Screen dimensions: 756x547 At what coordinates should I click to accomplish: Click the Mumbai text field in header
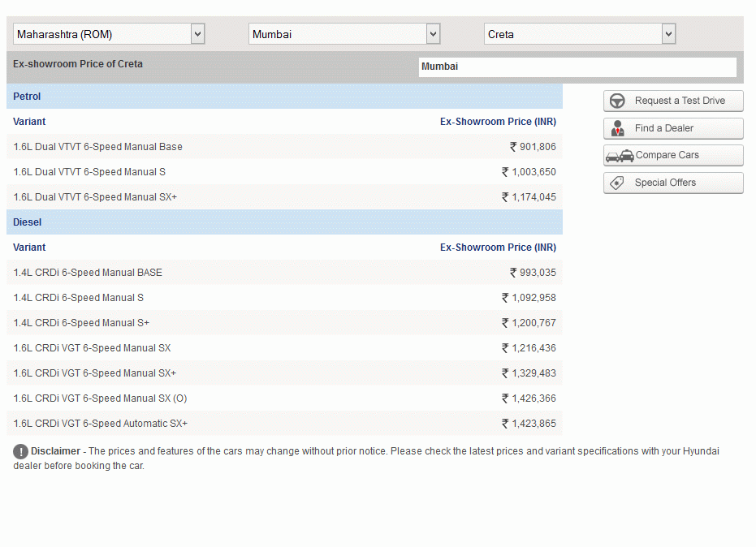[577, 67]
